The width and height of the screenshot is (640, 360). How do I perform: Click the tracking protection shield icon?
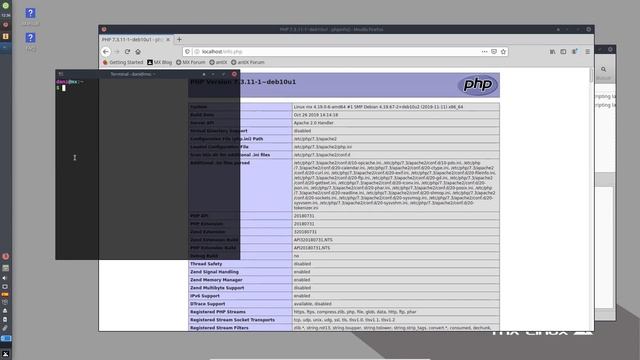[x=187, y=52]
